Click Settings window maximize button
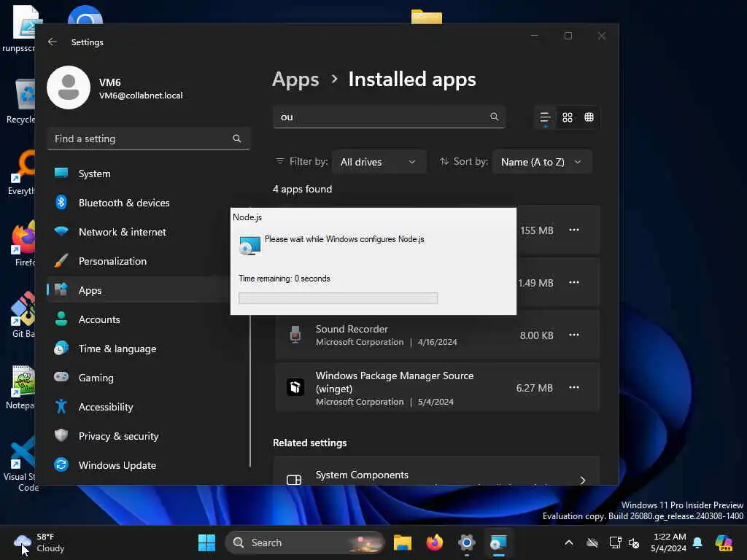747x560 pixels. 568,36
